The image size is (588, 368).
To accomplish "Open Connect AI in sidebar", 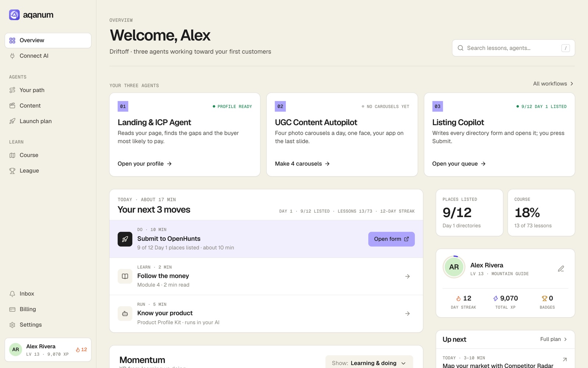I will [48, 56].
